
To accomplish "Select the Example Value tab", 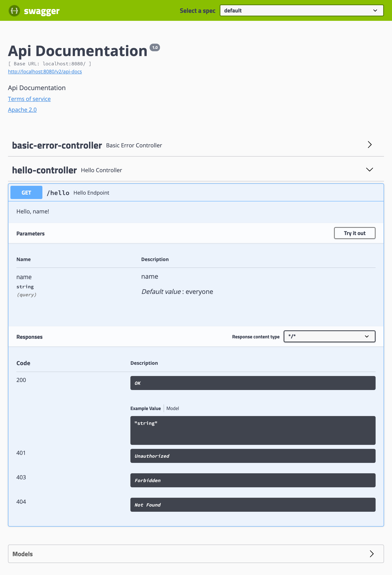I will point(145,408).
